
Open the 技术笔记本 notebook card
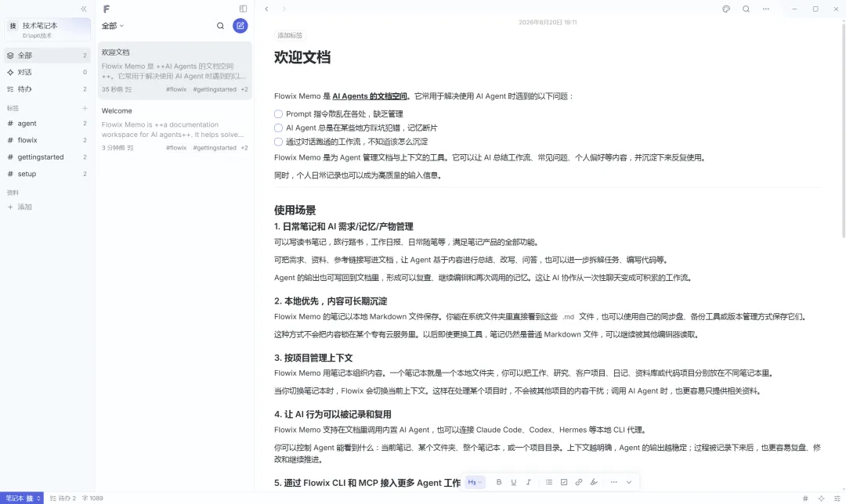[x=48, y=30]
